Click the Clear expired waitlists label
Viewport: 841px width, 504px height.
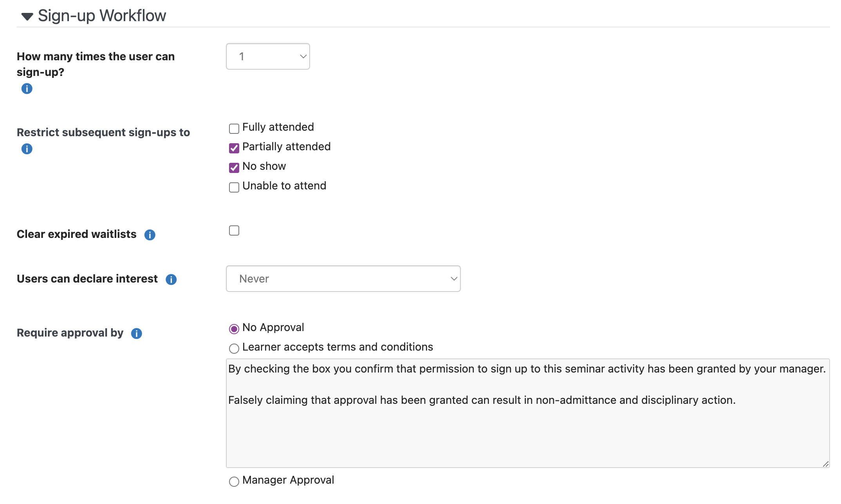coord(77,234)
